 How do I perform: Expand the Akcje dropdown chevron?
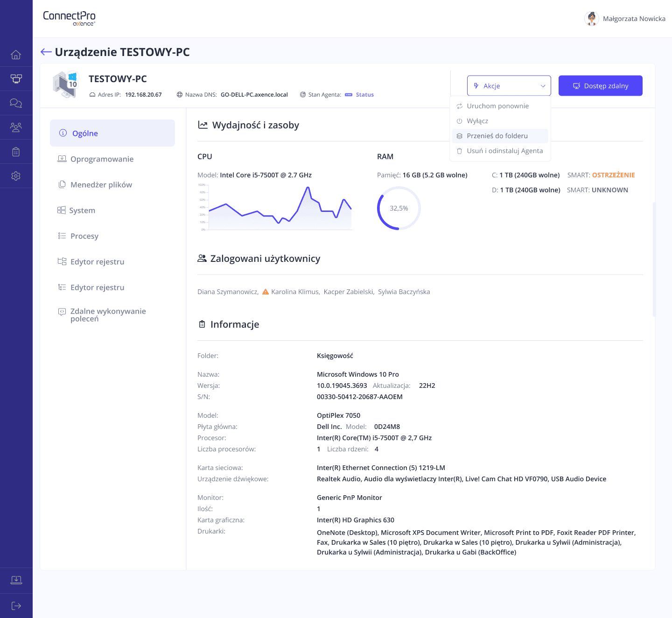(x=543, y=86)
